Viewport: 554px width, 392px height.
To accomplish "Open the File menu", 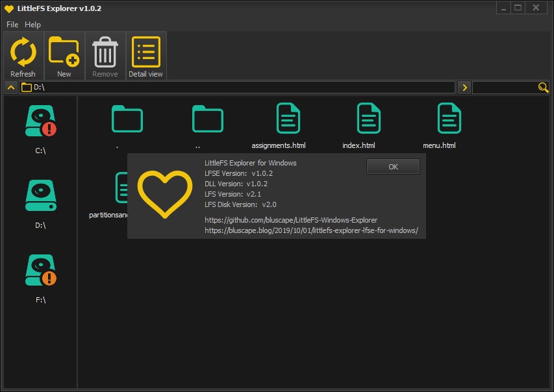I will coord(12,25).
